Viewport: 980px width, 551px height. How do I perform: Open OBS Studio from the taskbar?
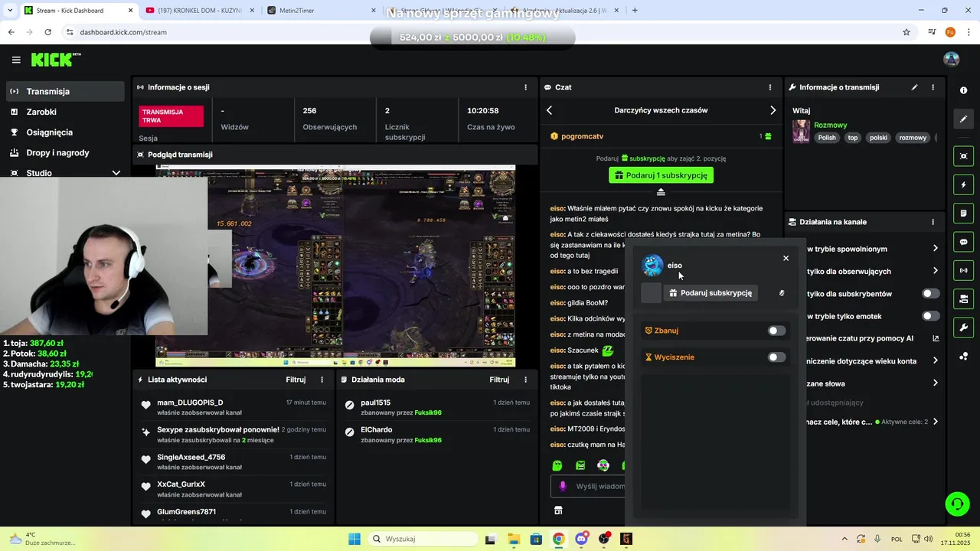click(604, 539)
